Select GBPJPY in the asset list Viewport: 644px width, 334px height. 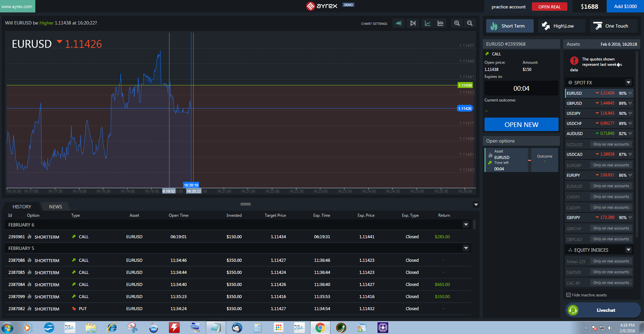coord(599,217)
